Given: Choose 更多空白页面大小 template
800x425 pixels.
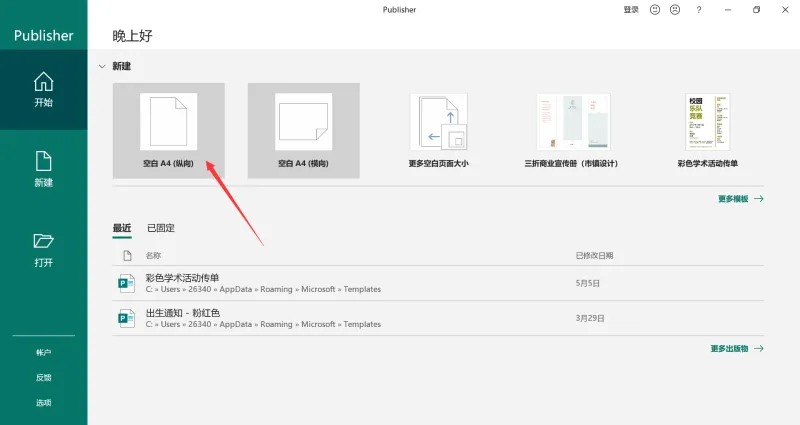Looking at the screenshot, I should [439, 131].
